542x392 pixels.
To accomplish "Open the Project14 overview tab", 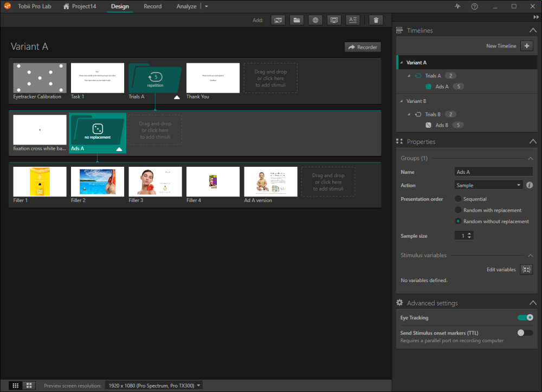I will [80, 6].
